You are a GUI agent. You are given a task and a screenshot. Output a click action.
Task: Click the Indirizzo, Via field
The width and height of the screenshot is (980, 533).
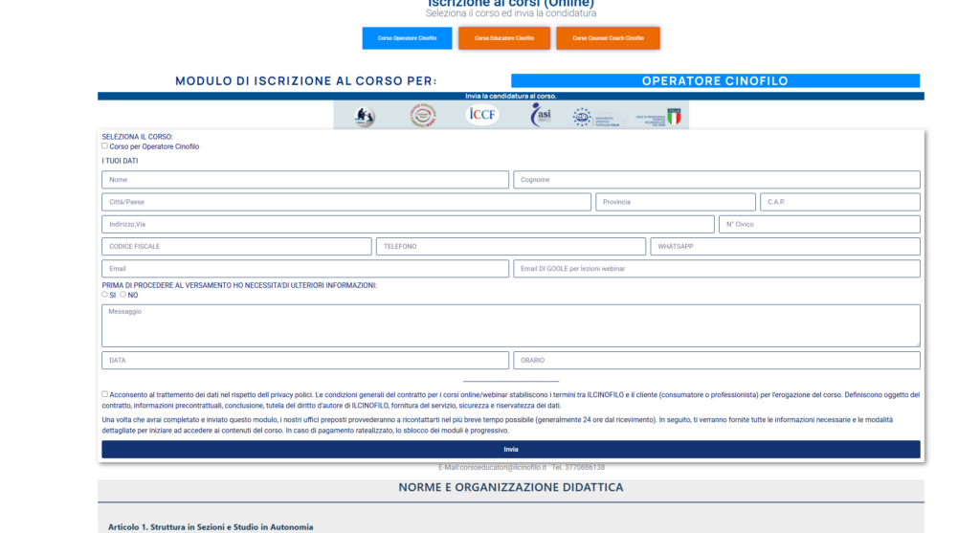pos(408,224)
